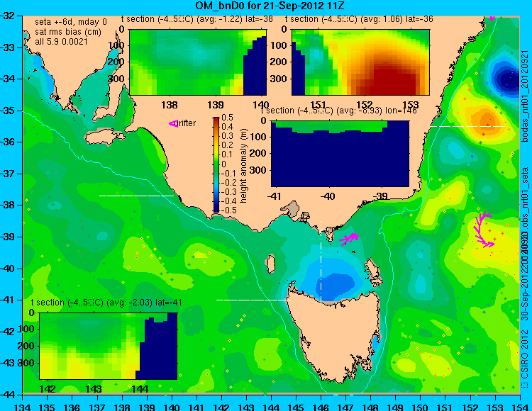This screenshot has width=532, height=411.
Task: Click the "sat rms bias (cm)" label
Action: 68,32
